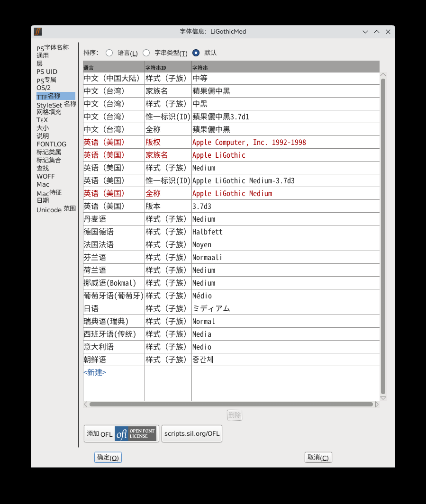Open the 通用 section
This screenshot has height=504, width=426.
[x=43, y=55]
